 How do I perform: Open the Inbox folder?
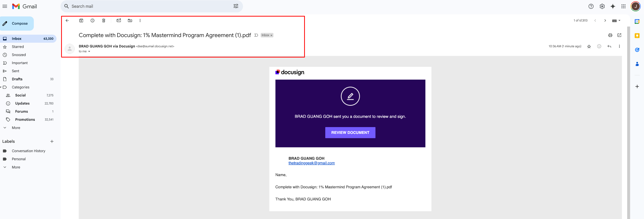pos(28,39)
